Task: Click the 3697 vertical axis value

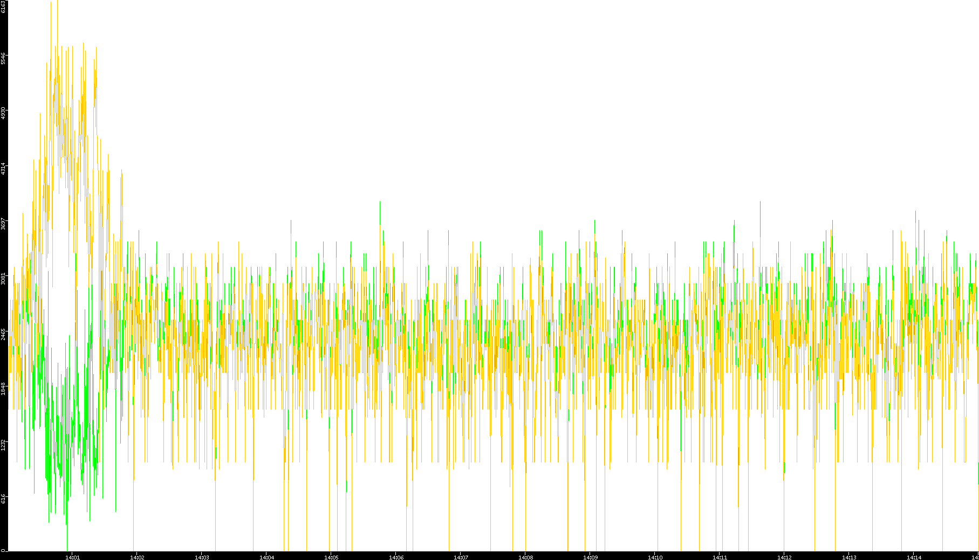Action: (3, 224)
